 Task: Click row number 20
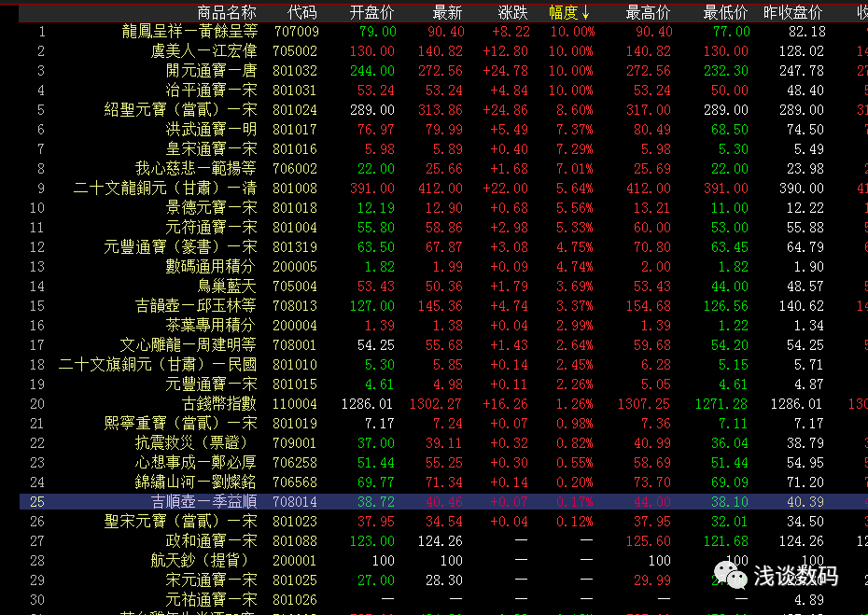37,403
